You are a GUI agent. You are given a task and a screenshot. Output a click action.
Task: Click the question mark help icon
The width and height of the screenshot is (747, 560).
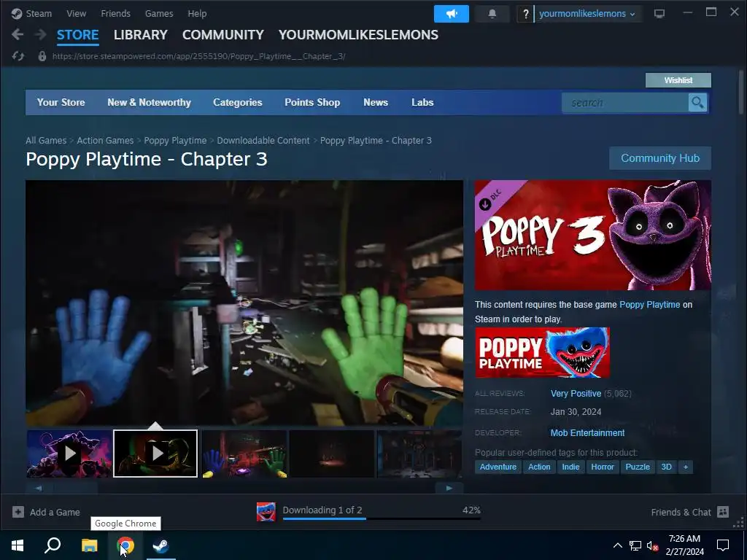(x=525, y=14)
